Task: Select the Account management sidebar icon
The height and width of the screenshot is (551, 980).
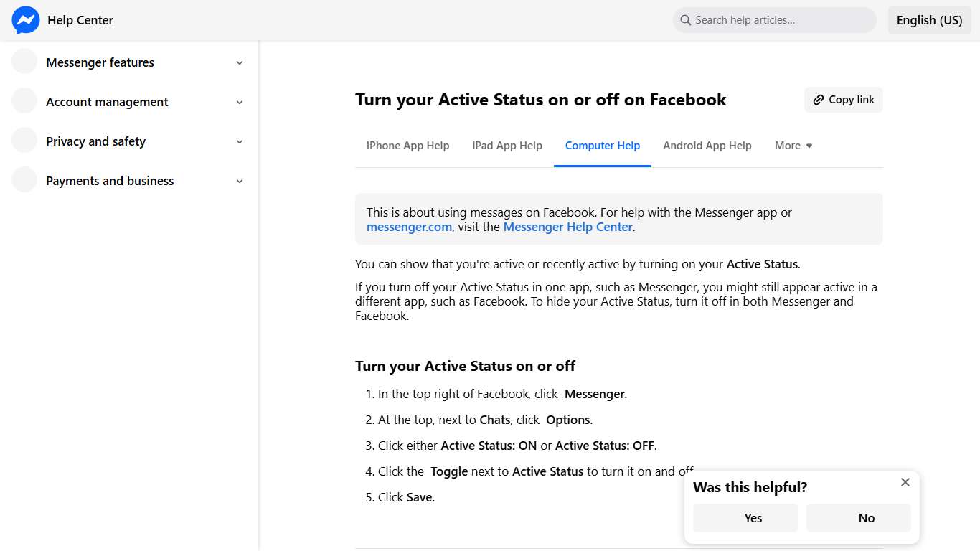Action: 24,101
